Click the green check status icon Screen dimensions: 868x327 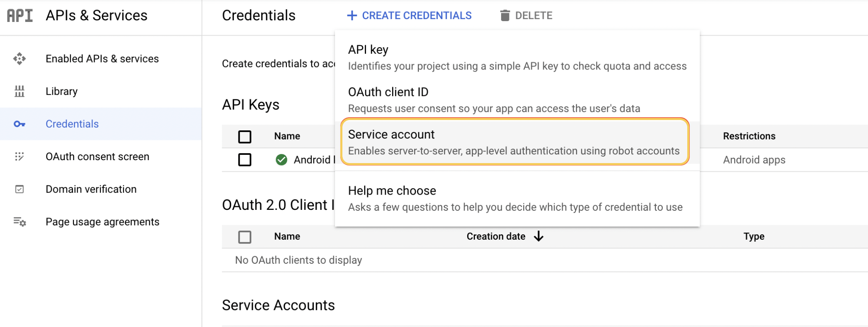pyautogui.click(x=281, y=160)
